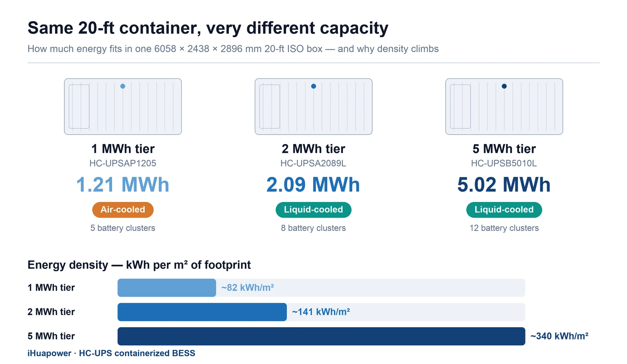Select the orange Air-cooled badge
Screen dimensions: 627x364
(123, 210)
